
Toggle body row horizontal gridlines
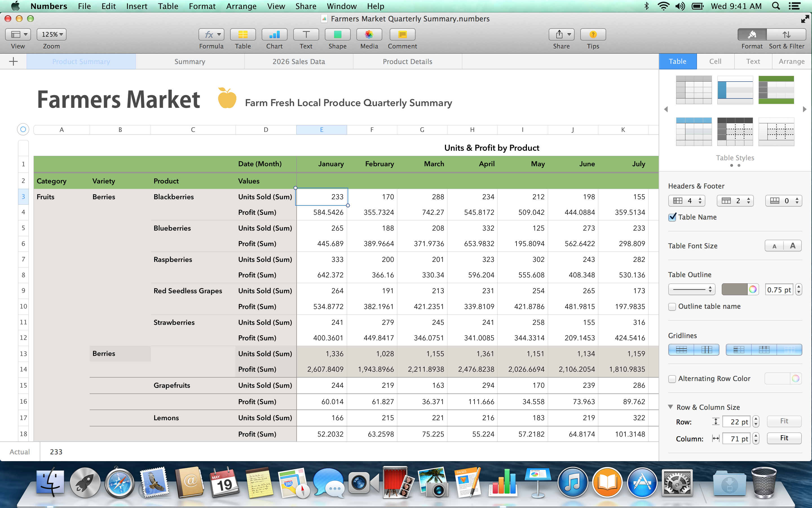coord(681,350)
